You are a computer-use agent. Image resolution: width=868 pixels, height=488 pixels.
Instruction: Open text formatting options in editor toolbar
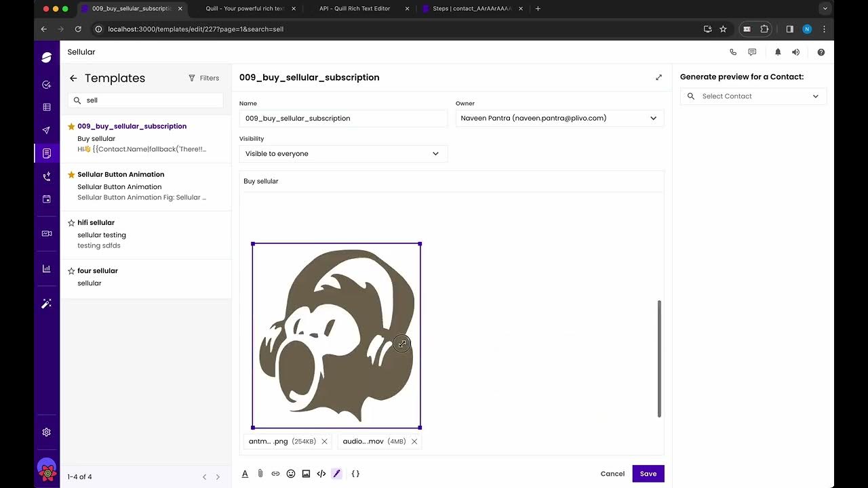pyautogui.click(x=245, y=474)
